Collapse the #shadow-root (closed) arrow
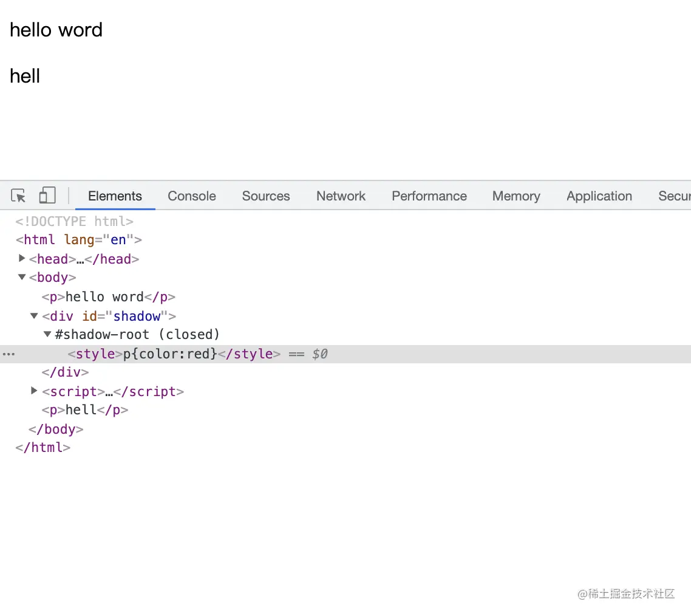The height and width of the screenshot is (616, 691). [x=47, y=334]
